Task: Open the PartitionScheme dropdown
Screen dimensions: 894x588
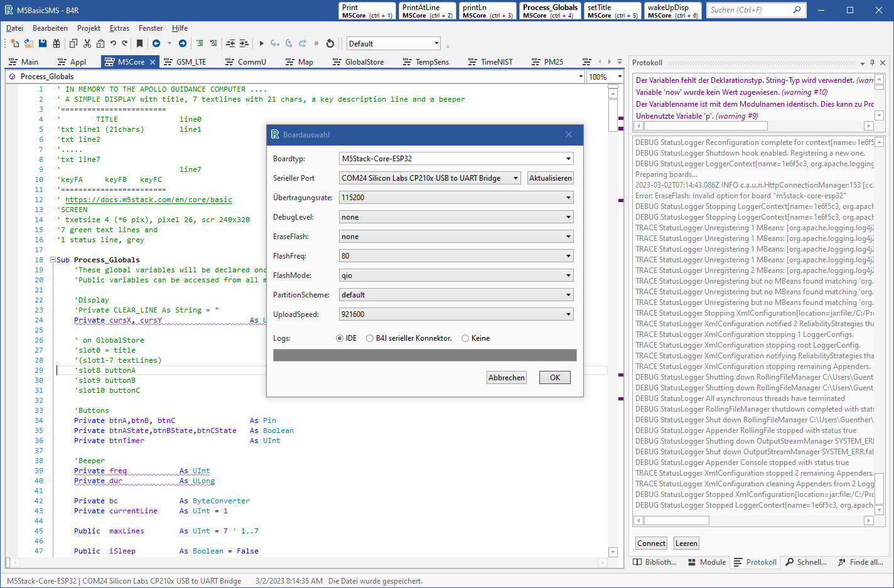Action: click(x=456, y=295)
